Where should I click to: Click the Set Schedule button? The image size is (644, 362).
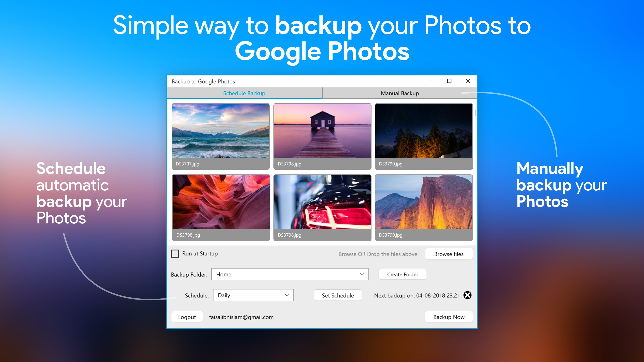[x=338, y=296]
